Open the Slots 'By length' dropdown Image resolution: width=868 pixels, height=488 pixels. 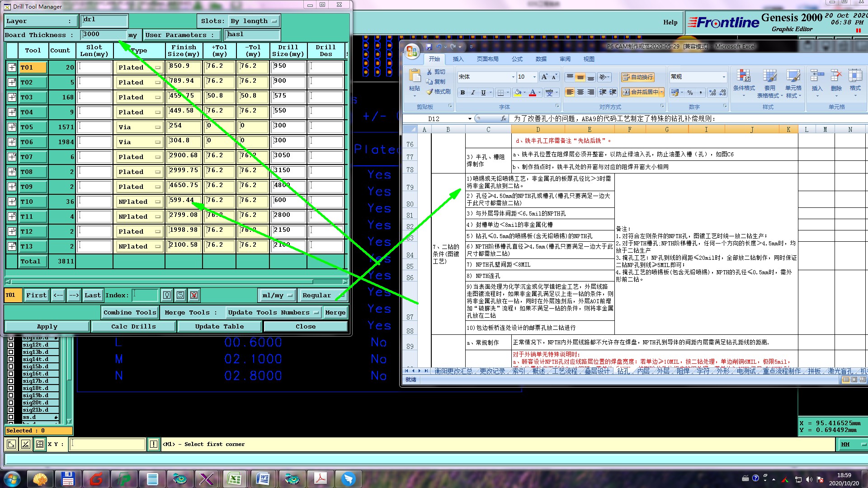254,21
